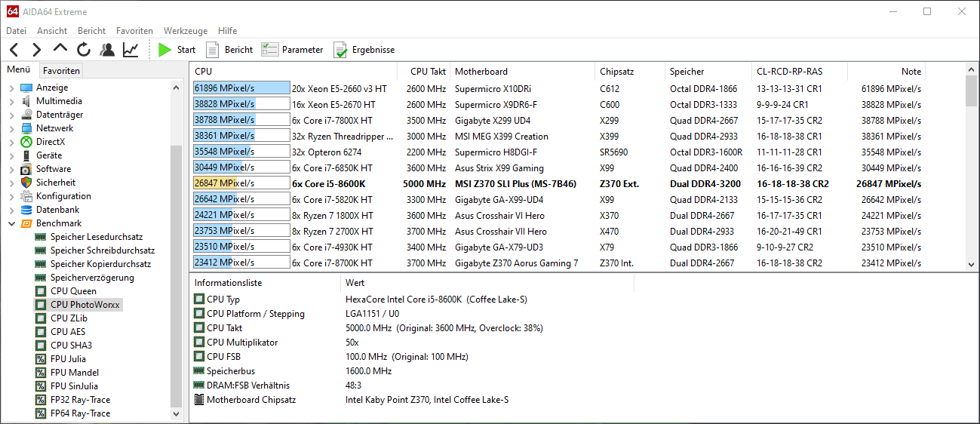Open the Ergebnisse toolbar button

coord(364,50)
